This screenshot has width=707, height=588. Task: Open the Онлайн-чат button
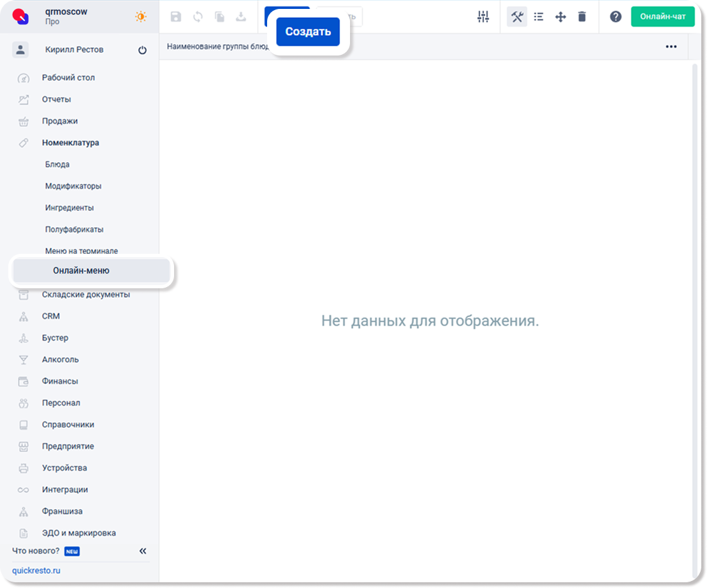click(663, 17)
